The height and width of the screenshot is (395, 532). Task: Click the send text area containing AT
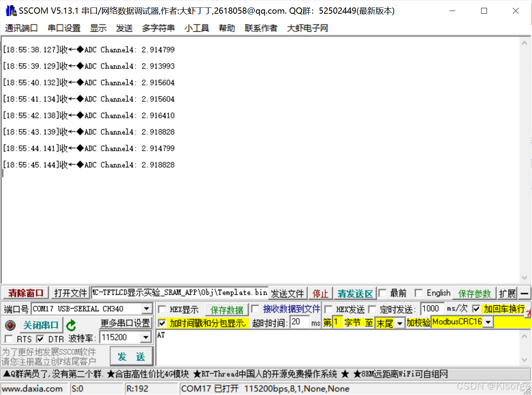point(338,348)
